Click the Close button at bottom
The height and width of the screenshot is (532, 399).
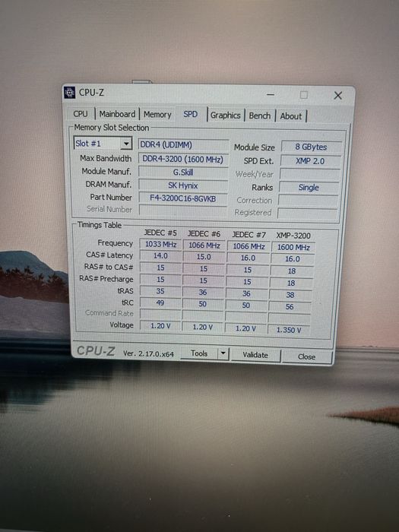pyautogui.click(x=307, y=356)
